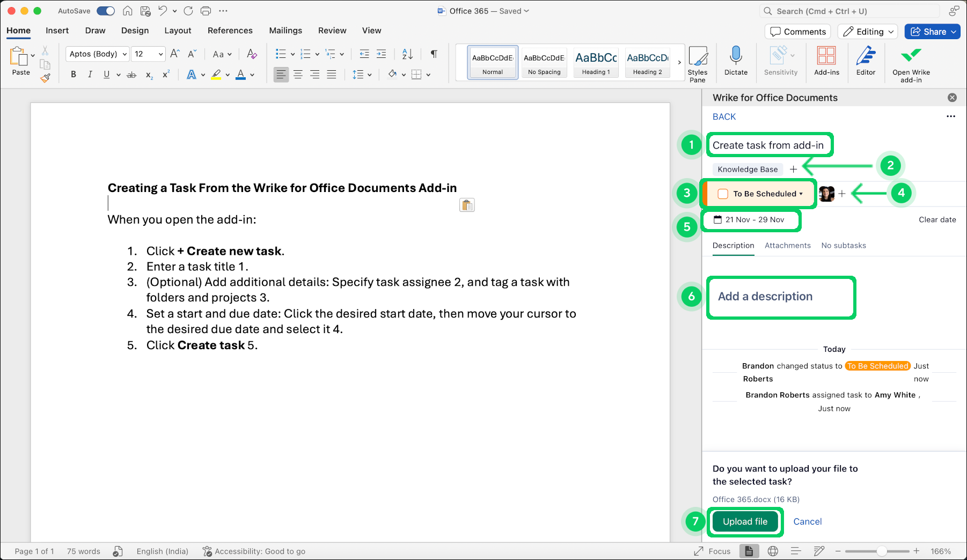Click the 21 Nov - 29 Nov date field
967x560 pixels.
tap(751, 220)
